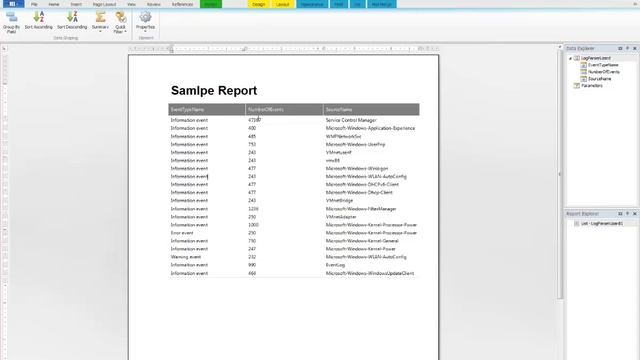Click the Service Control Manager cell
The image size is (640, 360).
click(x=351, y=120)
